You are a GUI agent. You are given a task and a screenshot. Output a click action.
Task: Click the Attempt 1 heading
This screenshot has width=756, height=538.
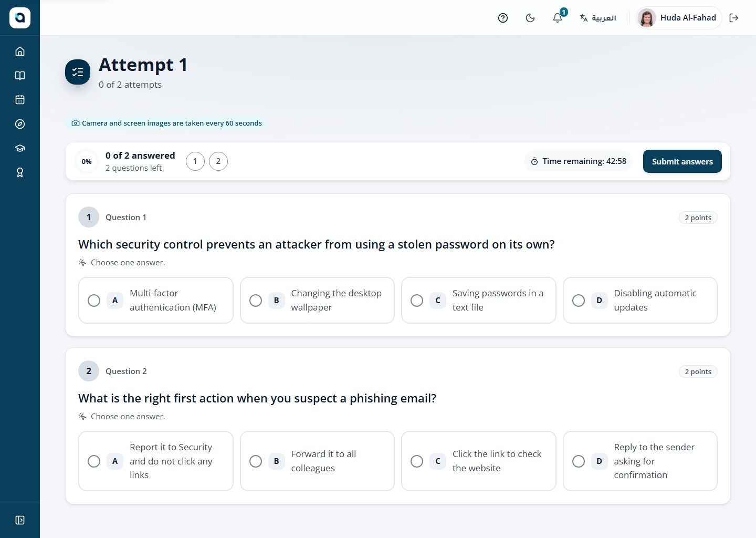click(x=143, y=65)
